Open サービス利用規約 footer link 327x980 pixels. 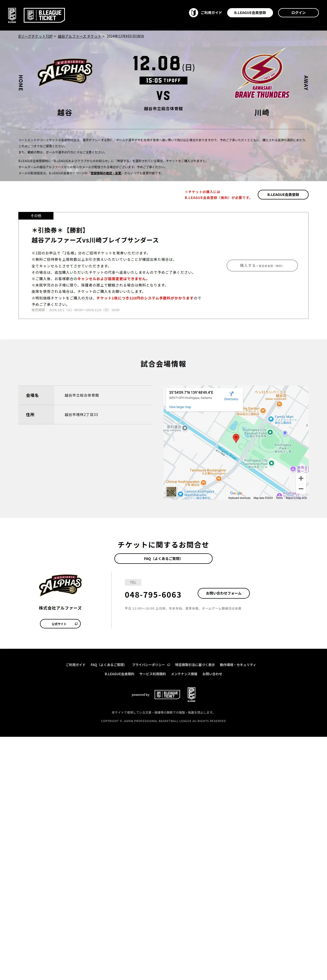153,674
